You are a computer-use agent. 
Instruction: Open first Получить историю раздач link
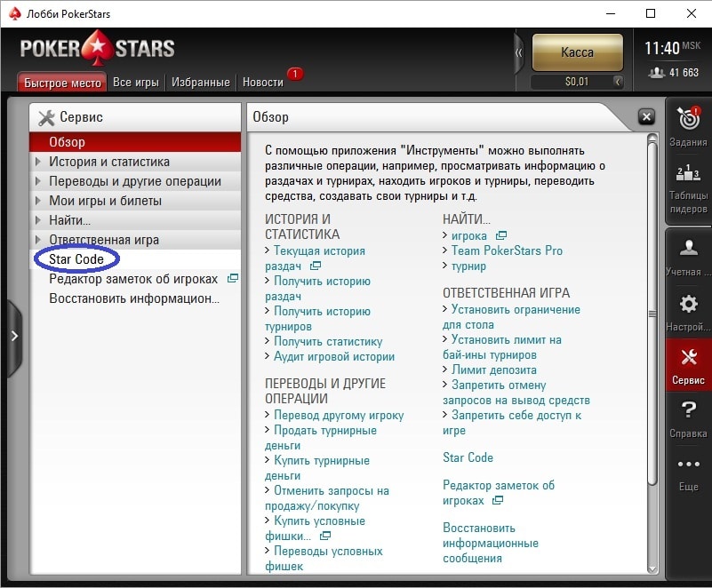point(317,289)
